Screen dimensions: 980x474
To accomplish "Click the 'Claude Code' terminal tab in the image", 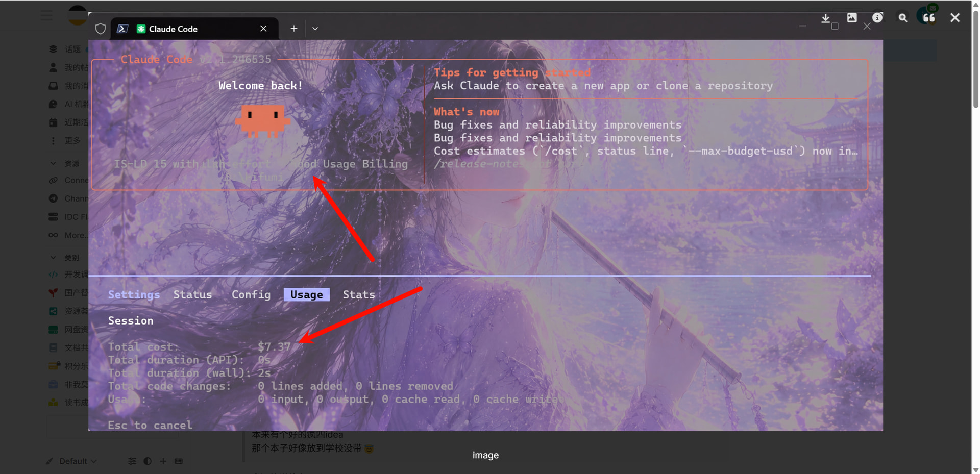I will (x=195, y=29).
